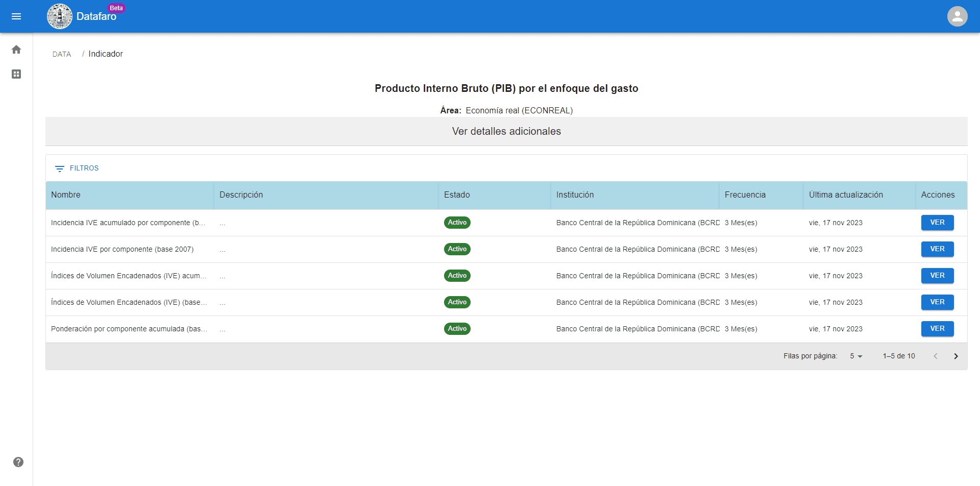Click VER for Incidencia IVE acumulado row
This screenshot has height=486, width=980.
pyautogui.click(x=937, y=223)
